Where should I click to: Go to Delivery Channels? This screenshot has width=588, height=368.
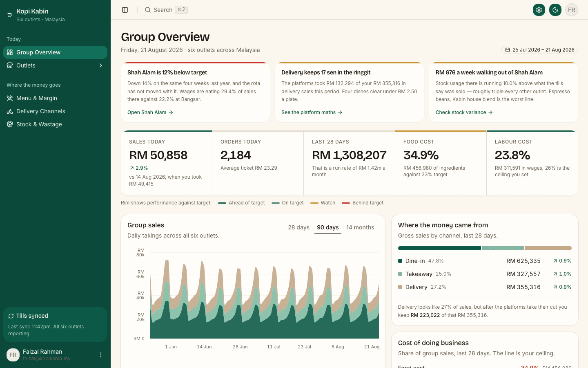click(x=55, y=111)
